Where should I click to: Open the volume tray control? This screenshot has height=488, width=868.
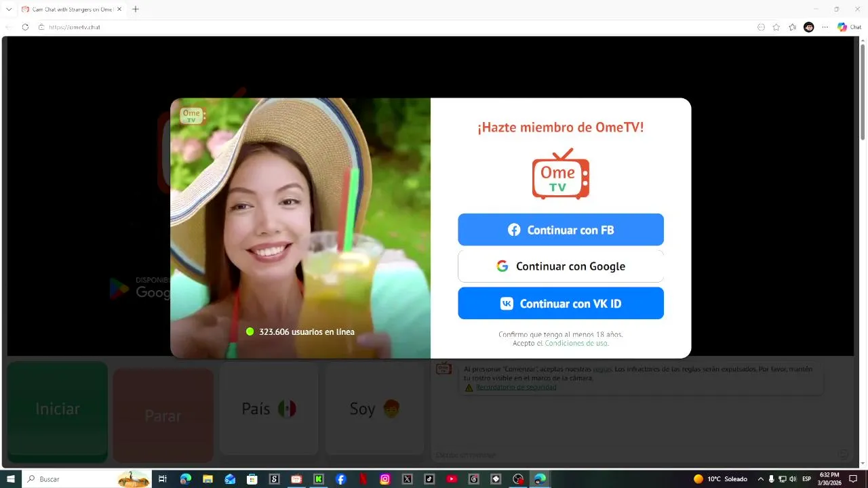(792, 479)
